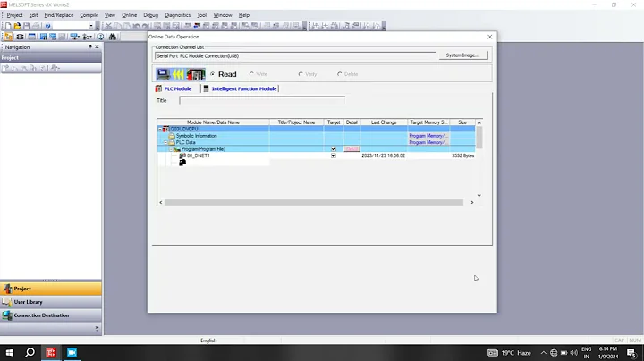Click the binoculars Find icon
Image resolution: width=644 pixels, height=361 pixels.
pyautogui.click(x=113, y=37)
